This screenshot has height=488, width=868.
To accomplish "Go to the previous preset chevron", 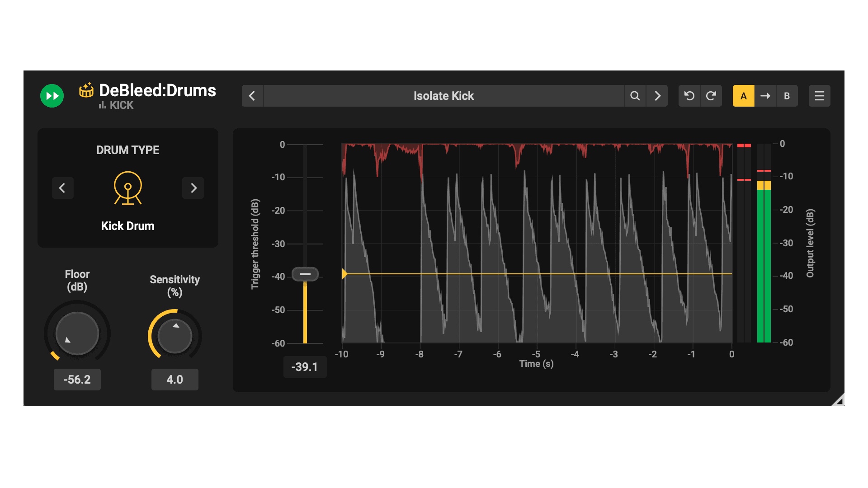I will (x=252, y=96).
